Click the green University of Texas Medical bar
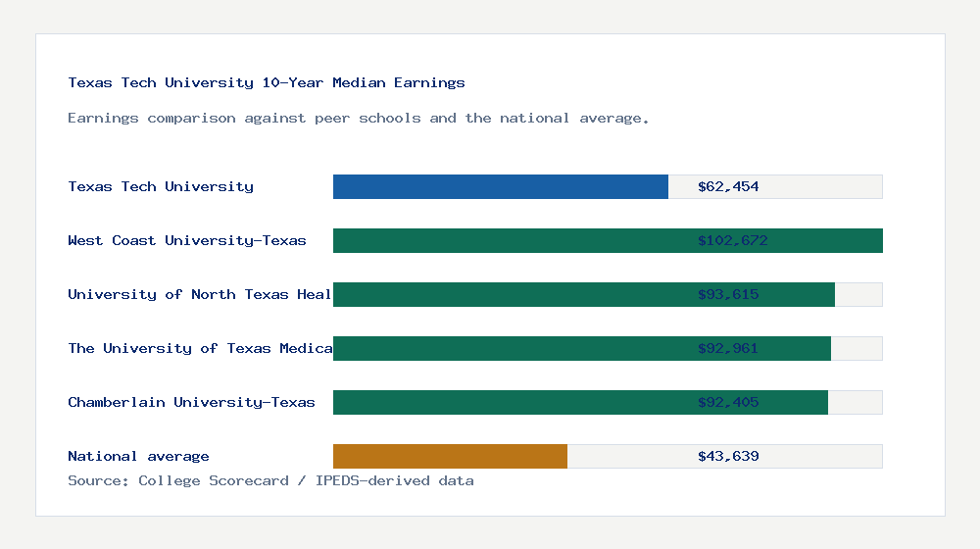Image resolution: width=980 pixels, height=549 pixels. (582, 348)
